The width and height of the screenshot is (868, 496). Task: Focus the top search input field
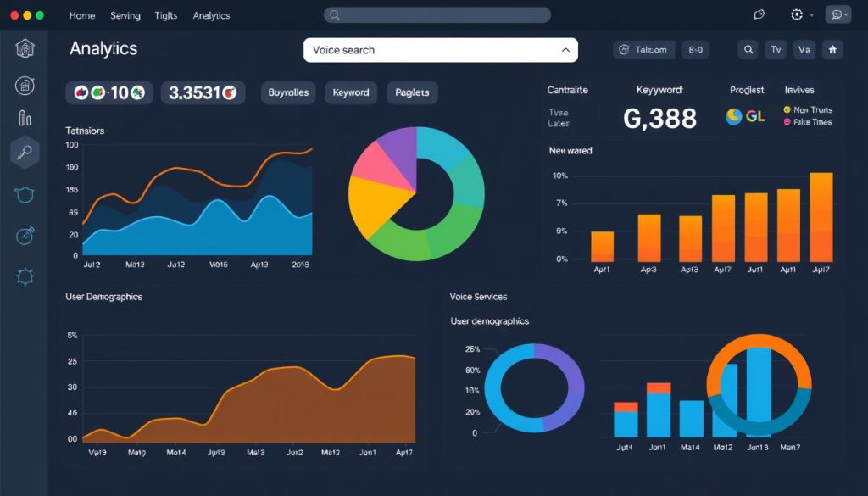(x=437, y=15)
